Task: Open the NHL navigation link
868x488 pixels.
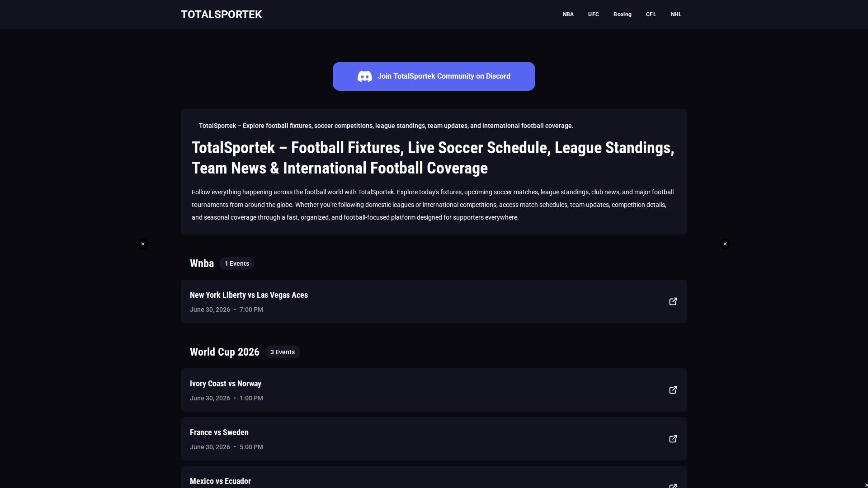Action: click(676, 14)
